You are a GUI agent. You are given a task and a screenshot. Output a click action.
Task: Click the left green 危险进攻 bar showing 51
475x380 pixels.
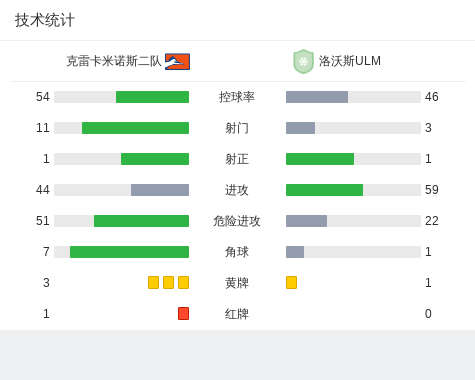[141, 221]
